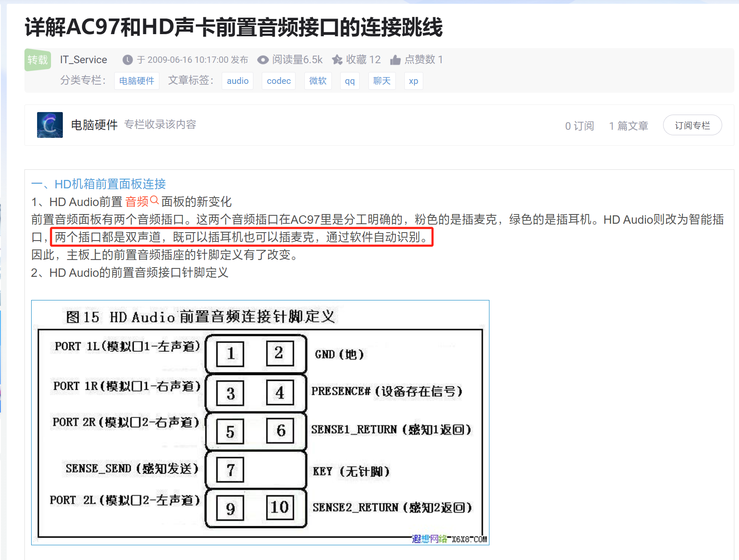Open the xp tag
This screenshot has height=560, width=739.
[413, 80]
